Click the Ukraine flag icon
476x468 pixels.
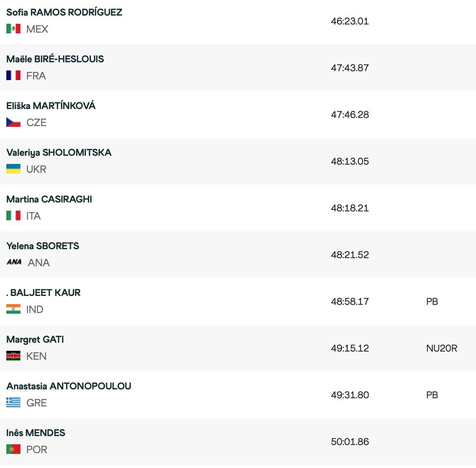[13, 169]
